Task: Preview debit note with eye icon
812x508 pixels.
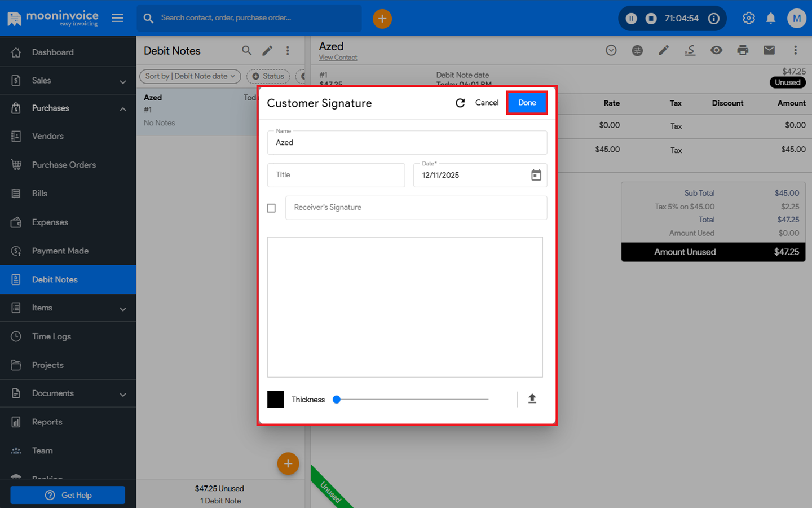Action: [x=716, y=50]
